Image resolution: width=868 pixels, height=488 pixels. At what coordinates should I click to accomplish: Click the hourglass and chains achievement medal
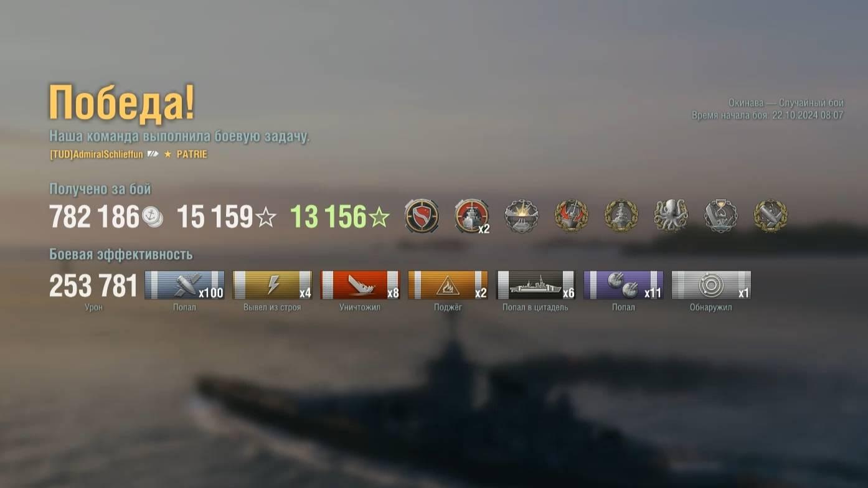[720, 216]
